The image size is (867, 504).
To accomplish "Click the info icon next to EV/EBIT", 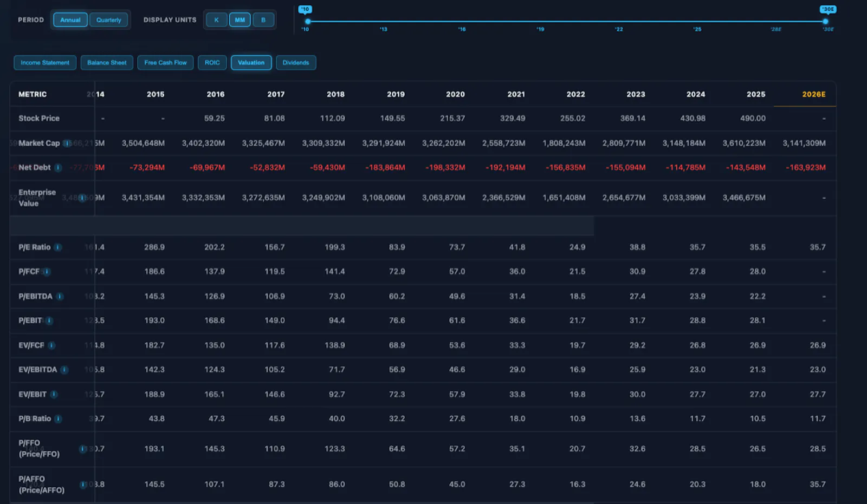I will pos(54,395).
